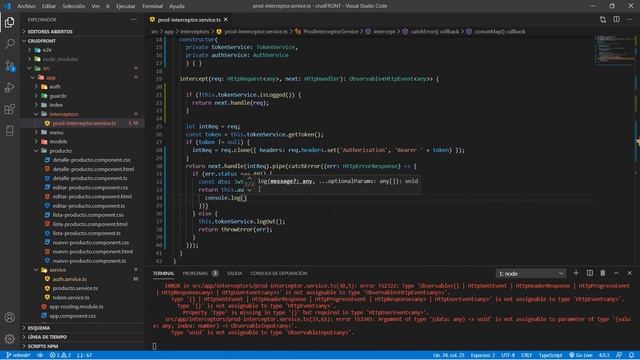
Task: Split the terminal panel
Action: click(x=589, y=273)
